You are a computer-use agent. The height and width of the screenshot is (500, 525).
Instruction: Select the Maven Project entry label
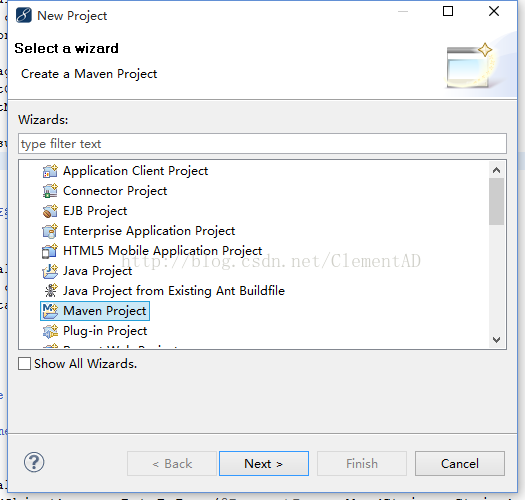[x=105, y=311]
